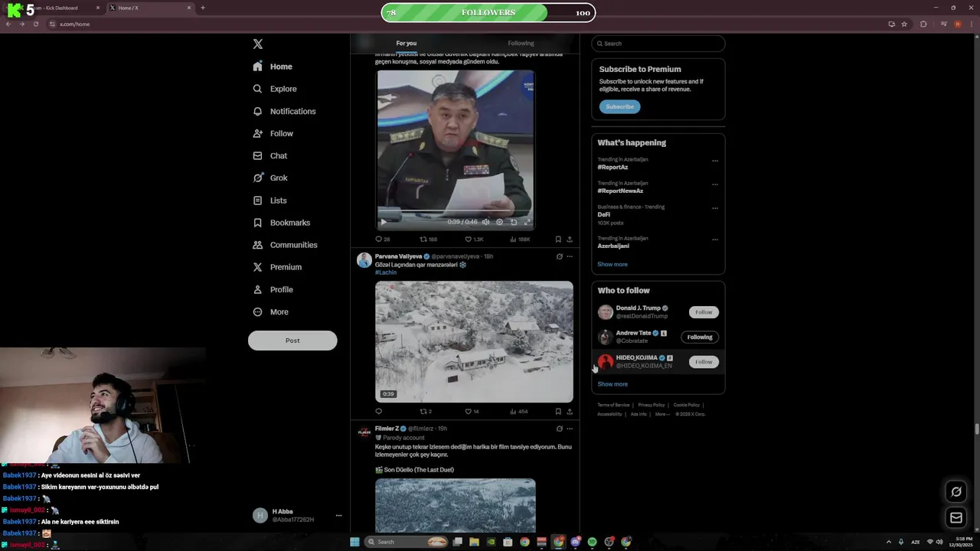
Task: Repost the post with 2 reposts
Action: [426, 412]
